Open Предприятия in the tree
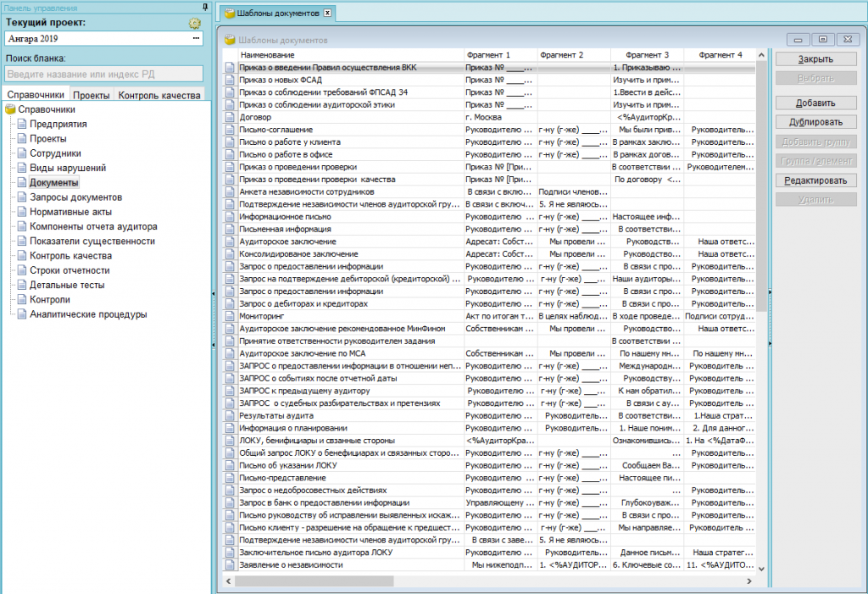868x594 pixels. point(58,124)
